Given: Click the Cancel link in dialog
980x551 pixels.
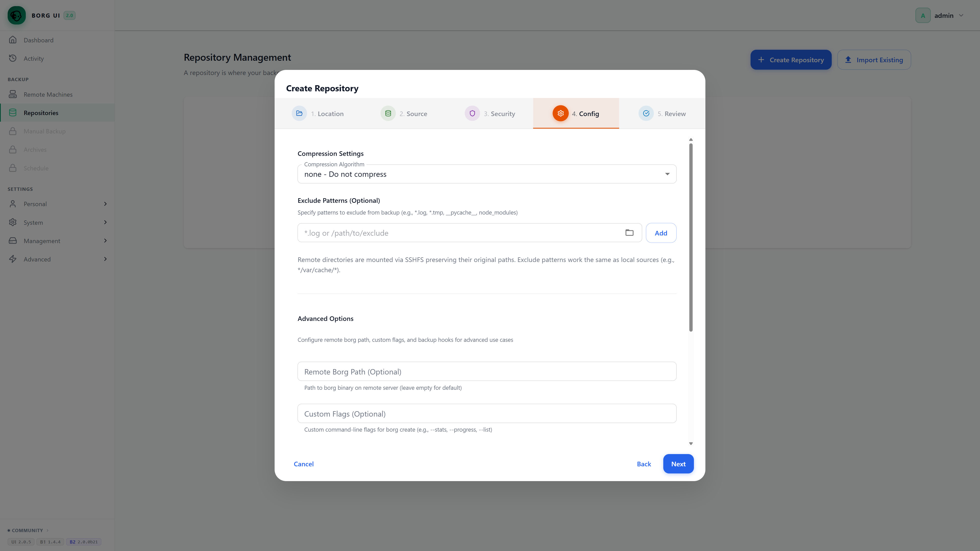Looking at the screenshot, I should click(304, 464).
